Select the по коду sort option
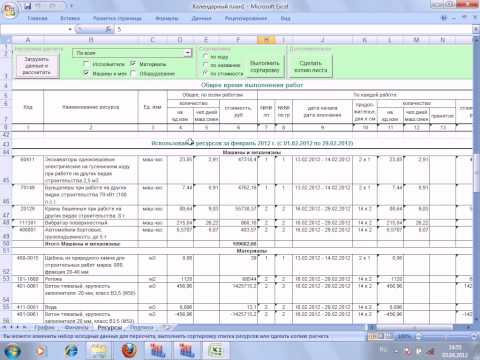Image resolution: width=480 pixels, height=360 pixels. (205, 56)
